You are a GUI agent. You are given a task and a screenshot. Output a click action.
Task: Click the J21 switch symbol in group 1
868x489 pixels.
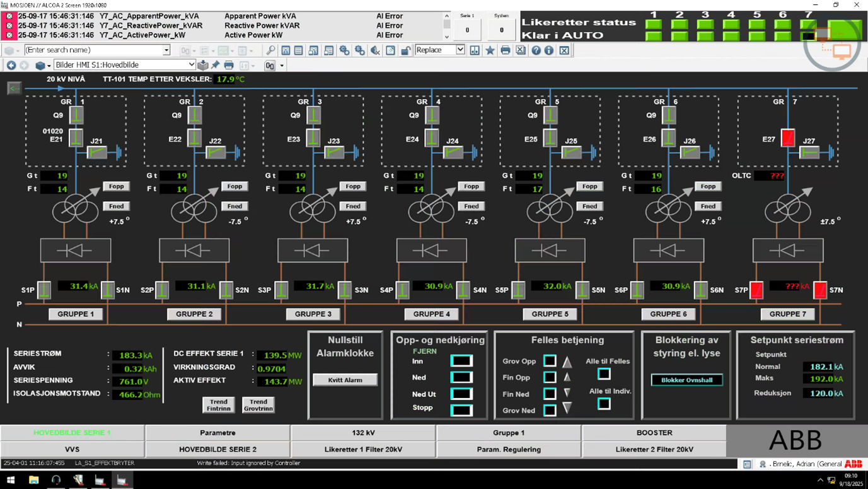tap(96, 152)
